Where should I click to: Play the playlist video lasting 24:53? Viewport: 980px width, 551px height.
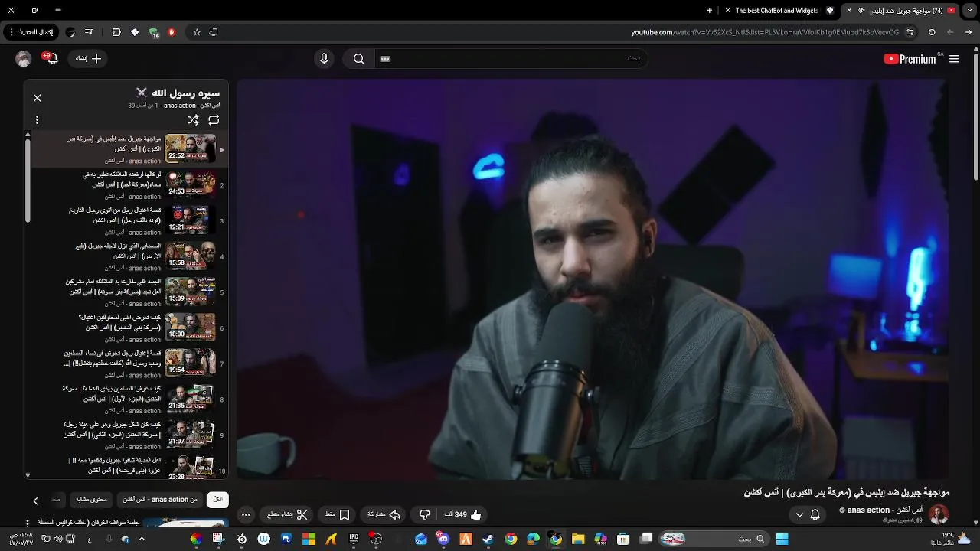127,184
